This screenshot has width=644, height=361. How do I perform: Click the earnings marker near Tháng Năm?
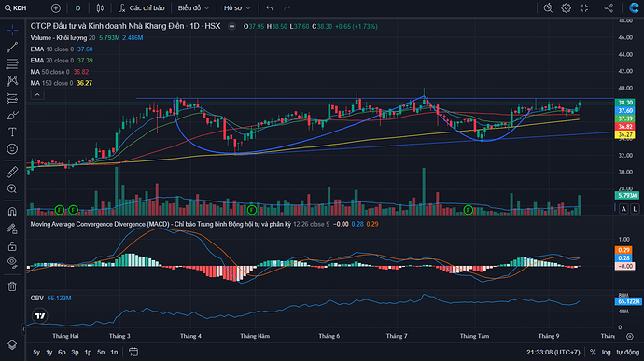(252, 210)
